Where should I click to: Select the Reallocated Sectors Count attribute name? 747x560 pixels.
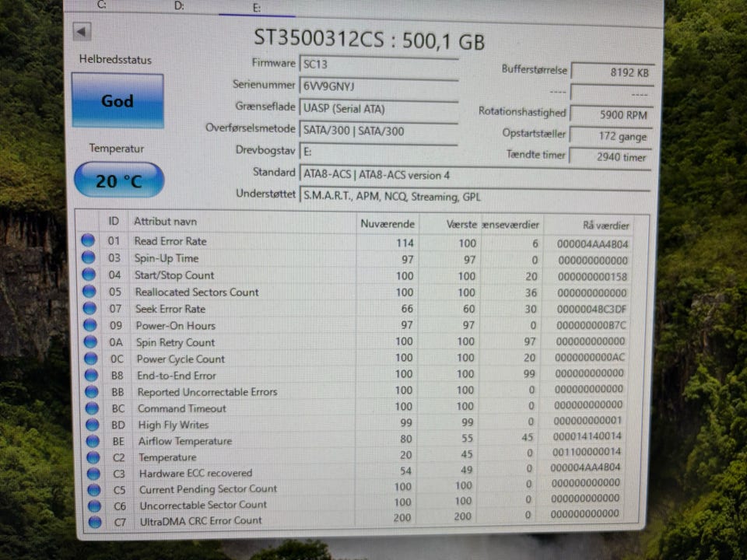tap(197, 292)
